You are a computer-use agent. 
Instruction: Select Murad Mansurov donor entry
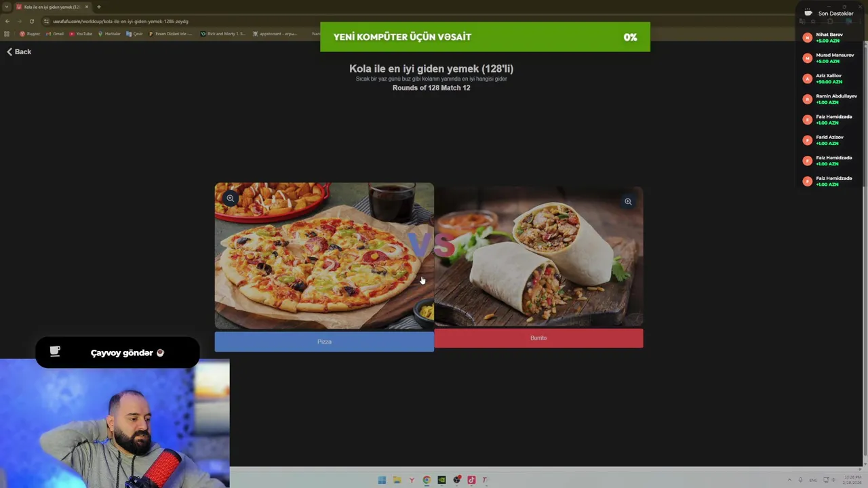[829, 58]
